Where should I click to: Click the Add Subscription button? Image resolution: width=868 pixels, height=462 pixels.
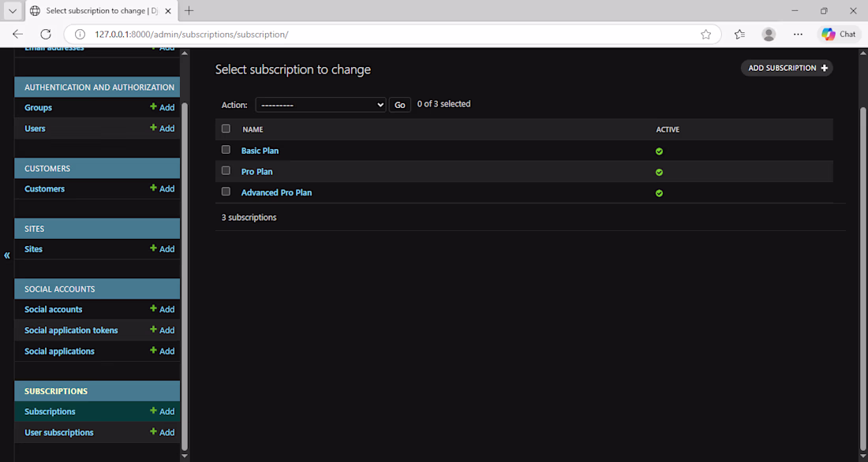787,68
